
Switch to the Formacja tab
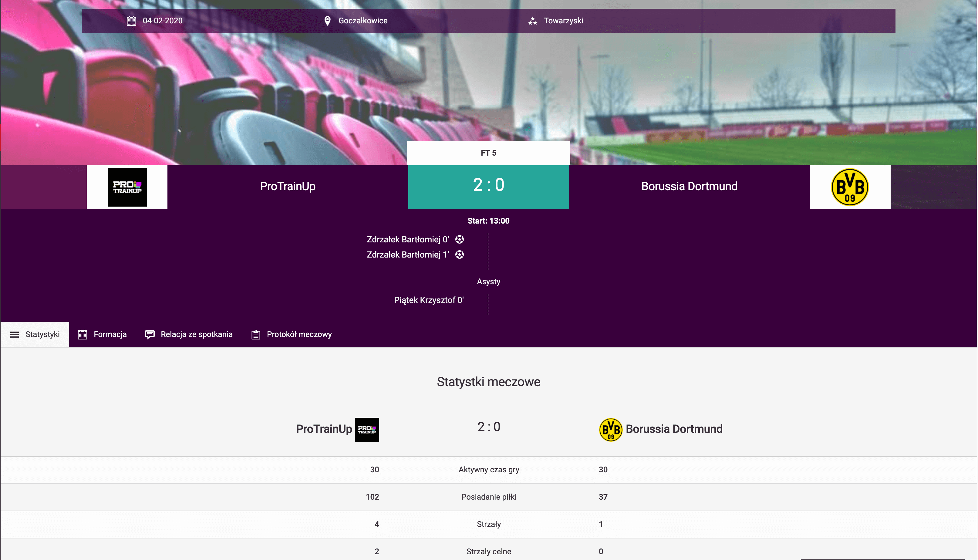pyautogui.click(x=102, y=335)
